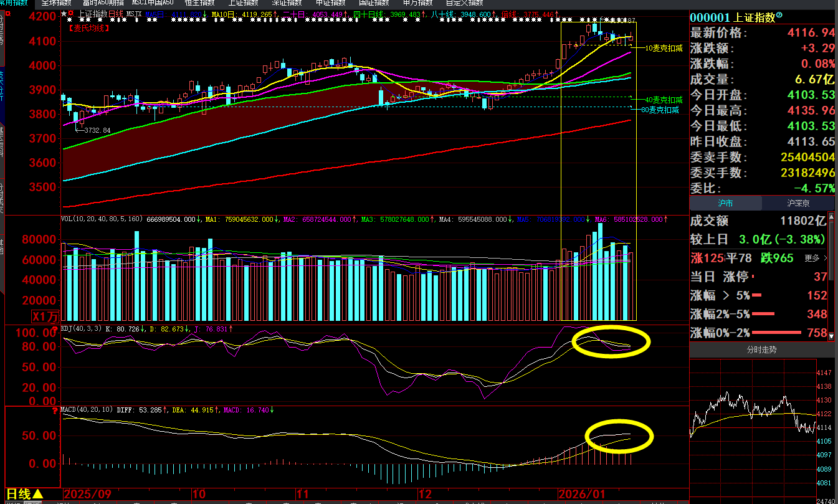Open the 日线 period selector
The height and width of the screenshot is (504, 838).
click(25, 494)
